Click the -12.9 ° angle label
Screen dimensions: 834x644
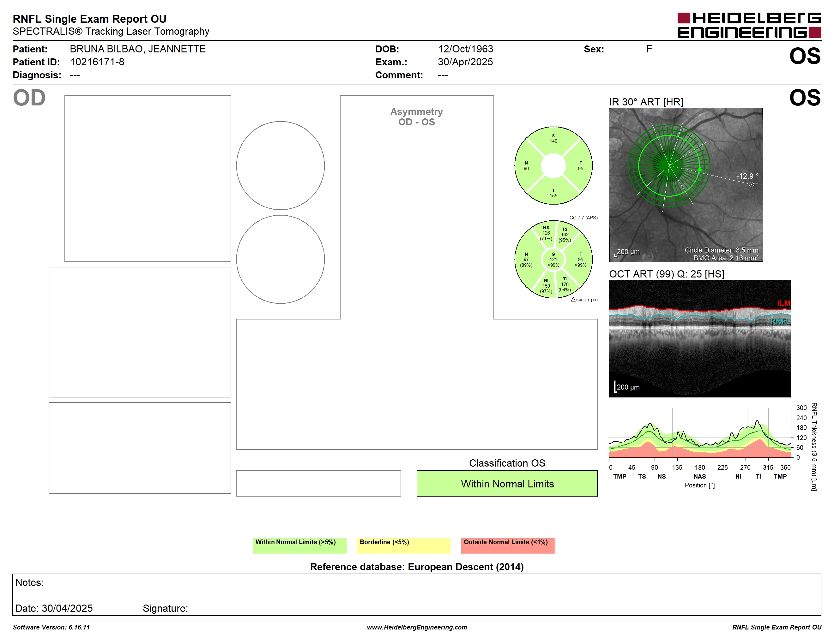pos(747,176)
